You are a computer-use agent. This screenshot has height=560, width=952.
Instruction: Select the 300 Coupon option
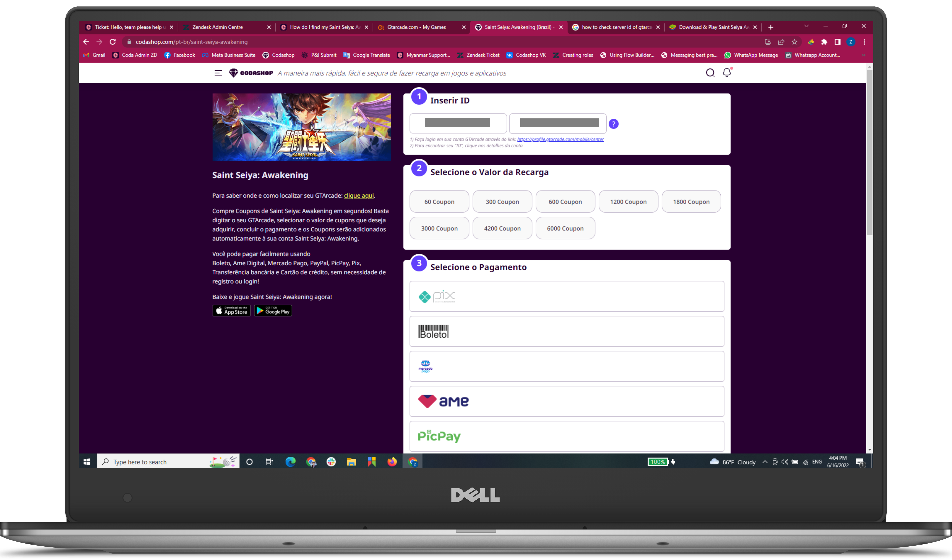point(503,202)
